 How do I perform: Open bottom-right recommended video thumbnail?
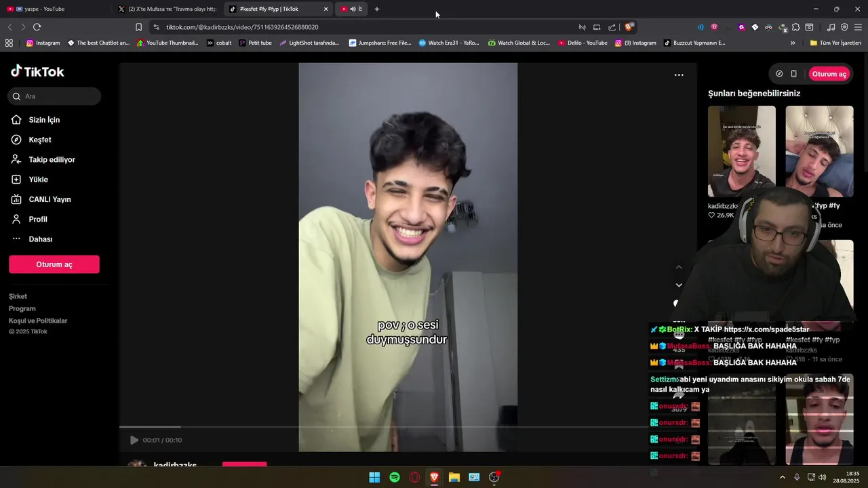click(819, 420)
